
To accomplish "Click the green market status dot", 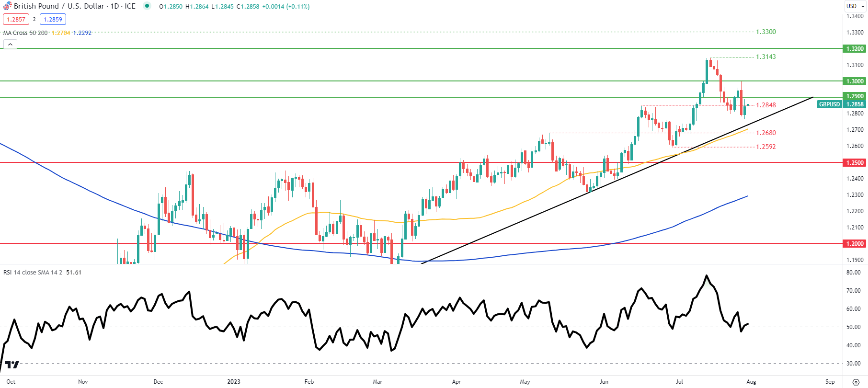I will pyautogui.click(x=147, y=6).
